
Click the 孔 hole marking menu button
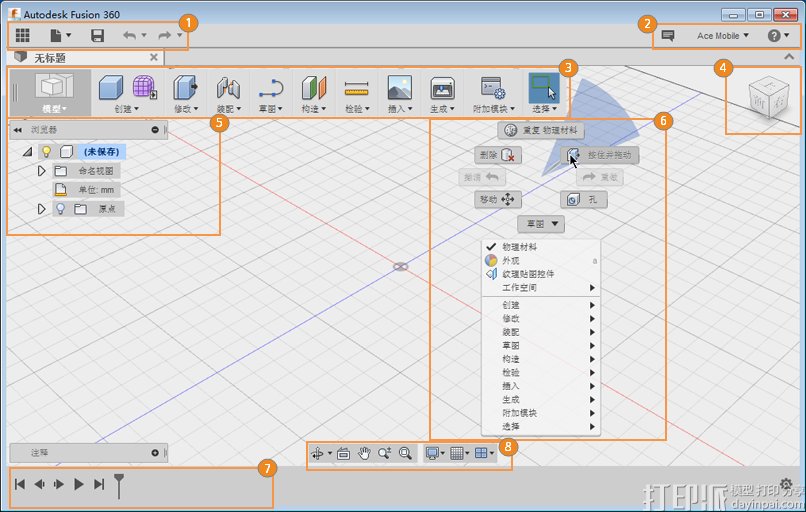[583, 199]
